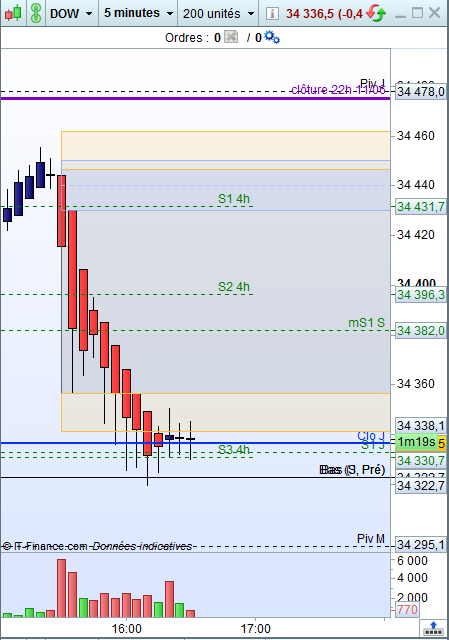Click the 34 322,7 price label

(x=421, y=485)
